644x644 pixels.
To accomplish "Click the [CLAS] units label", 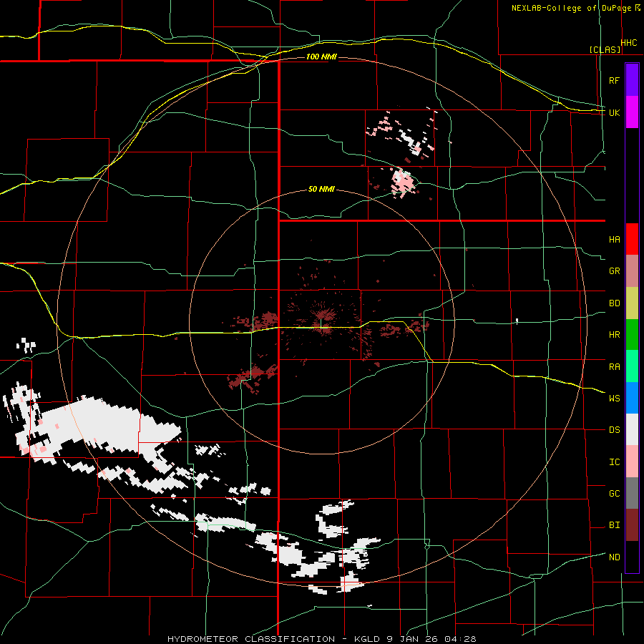I will point(605,50).
